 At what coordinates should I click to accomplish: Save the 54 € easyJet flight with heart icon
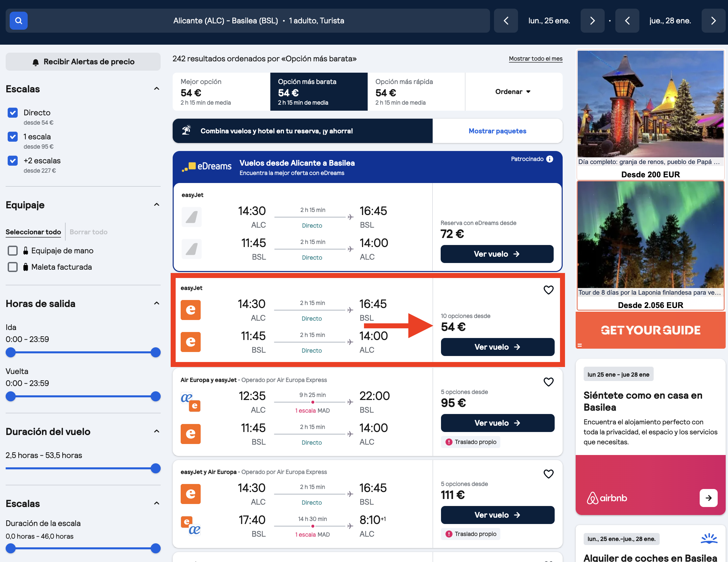pos(548,290)
